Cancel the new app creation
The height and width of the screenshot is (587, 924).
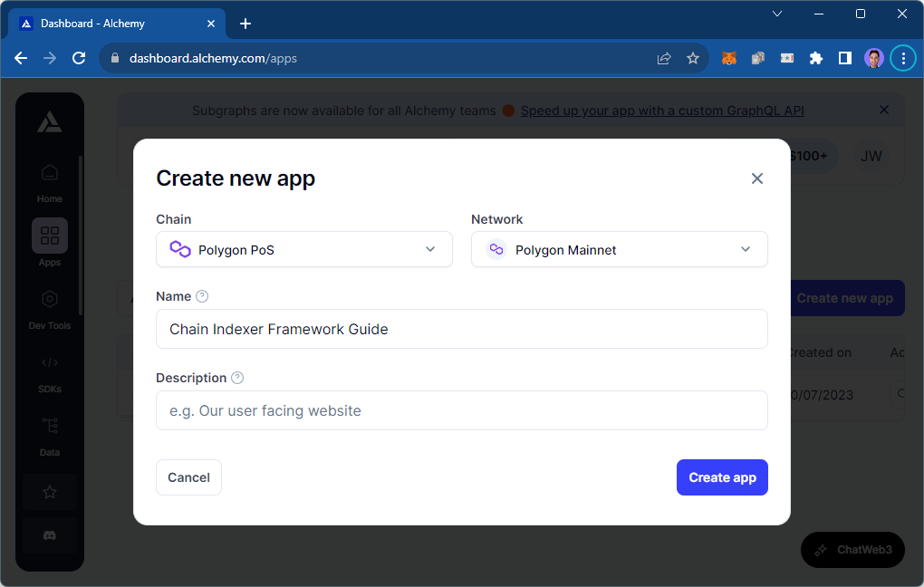(188, 477)
